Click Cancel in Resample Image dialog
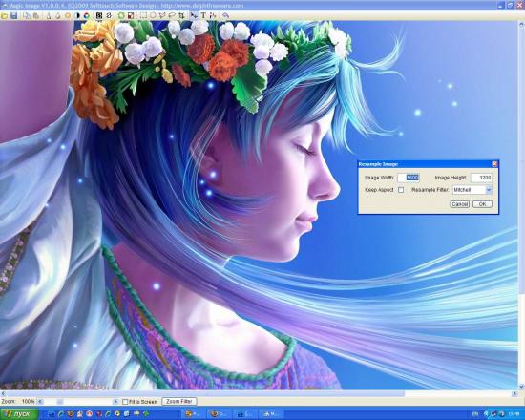Screen dimensions: 525x420 coord(460,204)
